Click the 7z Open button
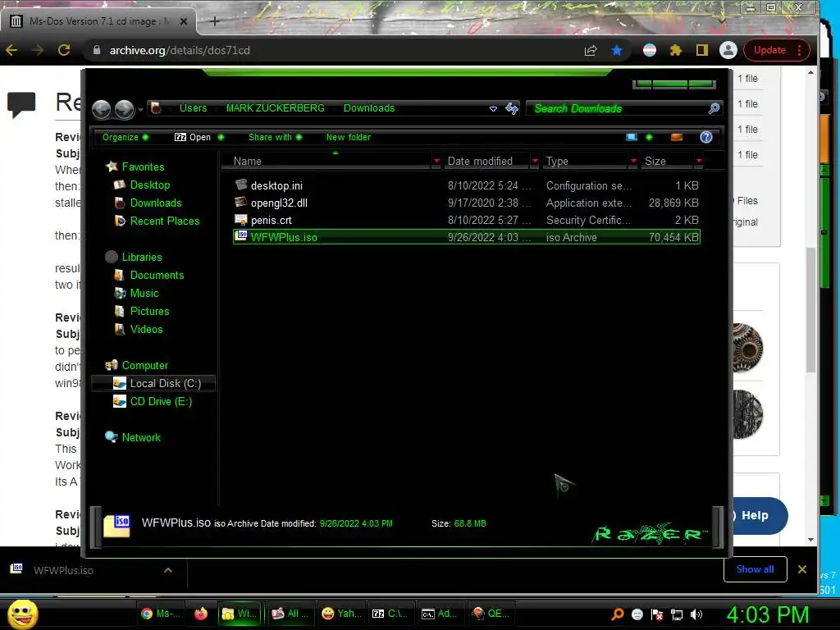This screenshot has width=840, height=630. tap(193, 137)
